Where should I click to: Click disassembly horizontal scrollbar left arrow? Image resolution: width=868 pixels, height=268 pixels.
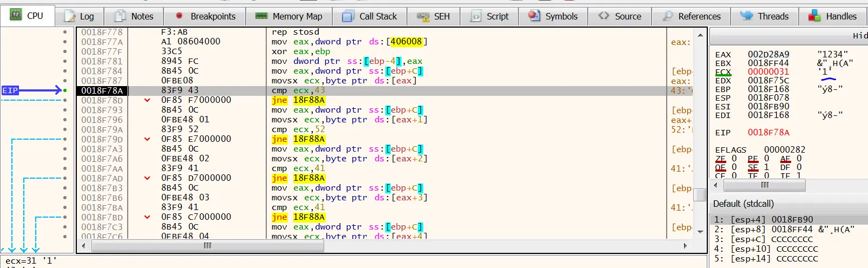click(83, 246)
